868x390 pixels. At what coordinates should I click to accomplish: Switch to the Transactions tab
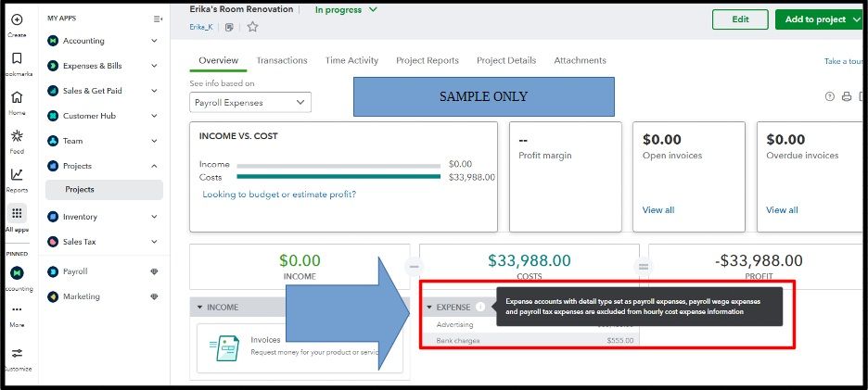(282, 61)
